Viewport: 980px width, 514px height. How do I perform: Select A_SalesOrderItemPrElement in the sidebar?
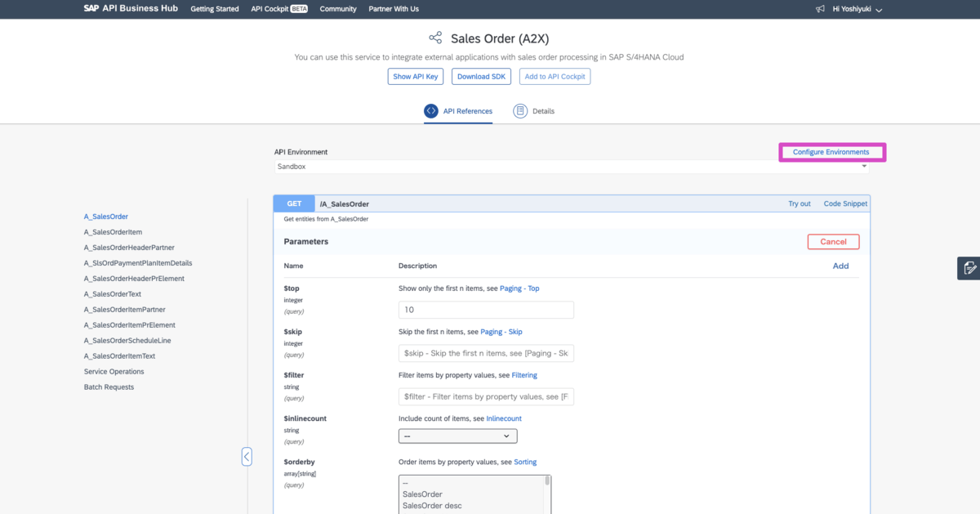coord(129,325)
